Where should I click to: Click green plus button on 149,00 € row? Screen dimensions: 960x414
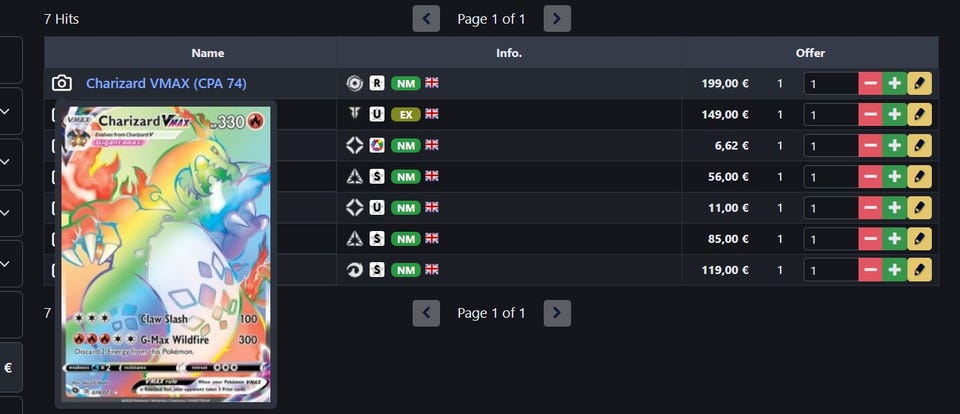(x=894, y=115)
